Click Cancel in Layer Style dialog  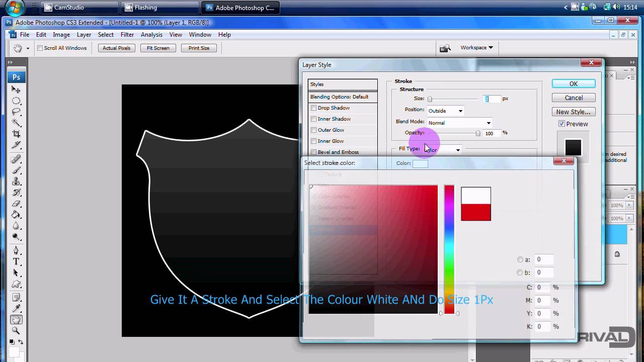pos(574,98)
